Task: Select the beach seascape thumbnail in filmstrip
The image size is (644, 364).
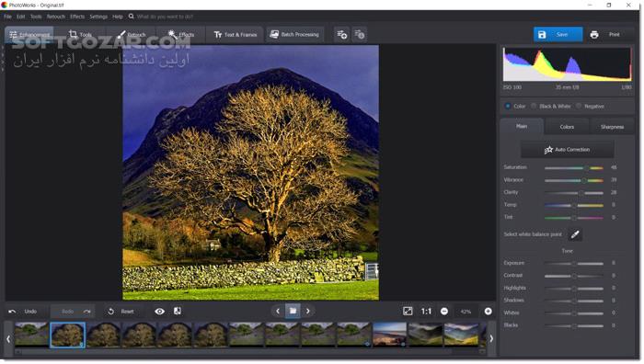Action: click(x=389, y=335)
